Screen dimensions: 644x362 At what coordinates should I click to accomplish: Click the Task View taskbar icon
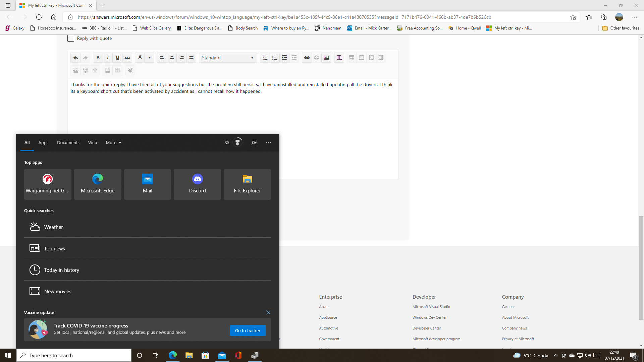tap(155, 355)
